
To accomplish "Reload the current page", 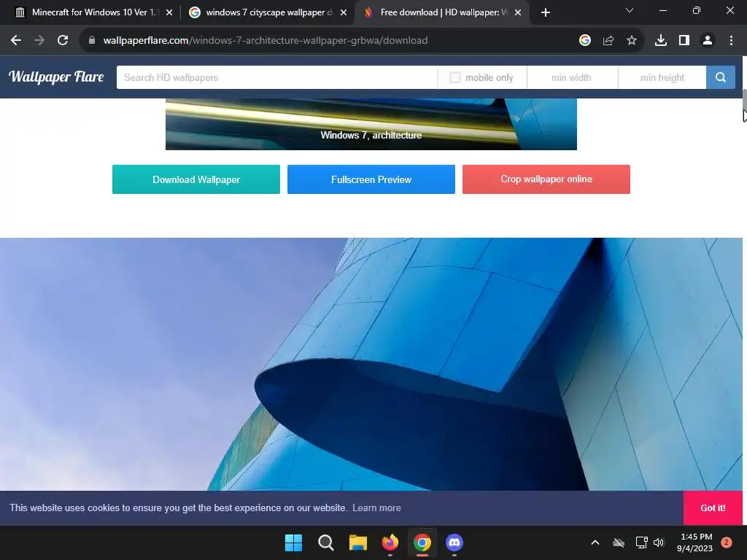I will point(63,41).
